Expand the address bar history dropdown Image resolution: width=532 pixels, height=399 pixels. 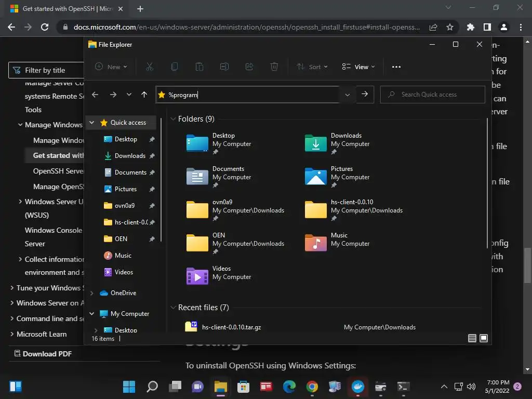tap(348, 95)
